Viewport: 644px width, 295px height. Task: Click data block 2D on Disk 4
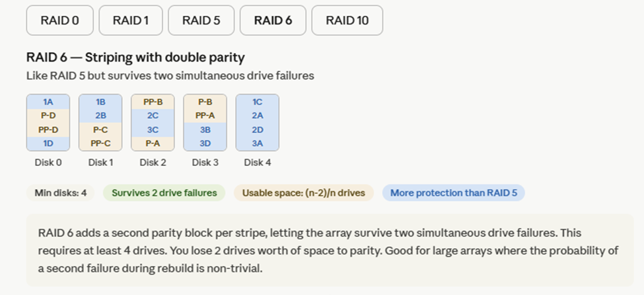(x=257, y=129)
